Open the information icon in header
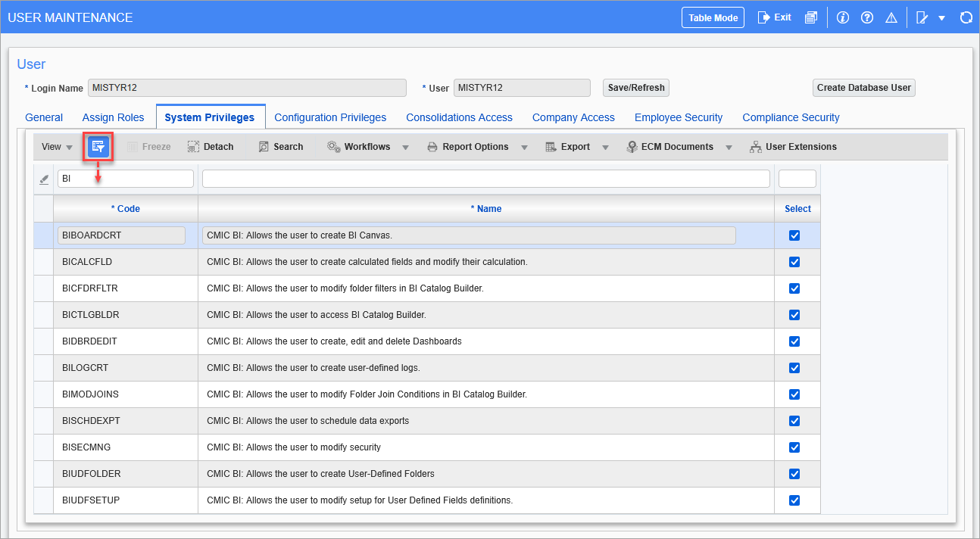This screenshot has height=539, width=980. coord(843,17)
